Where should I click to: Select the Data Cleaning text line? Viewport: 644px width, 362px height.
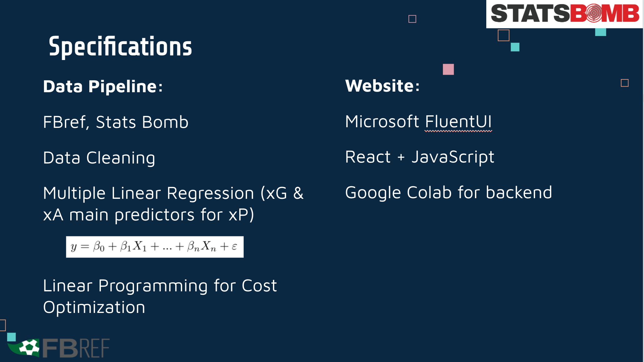99,158
